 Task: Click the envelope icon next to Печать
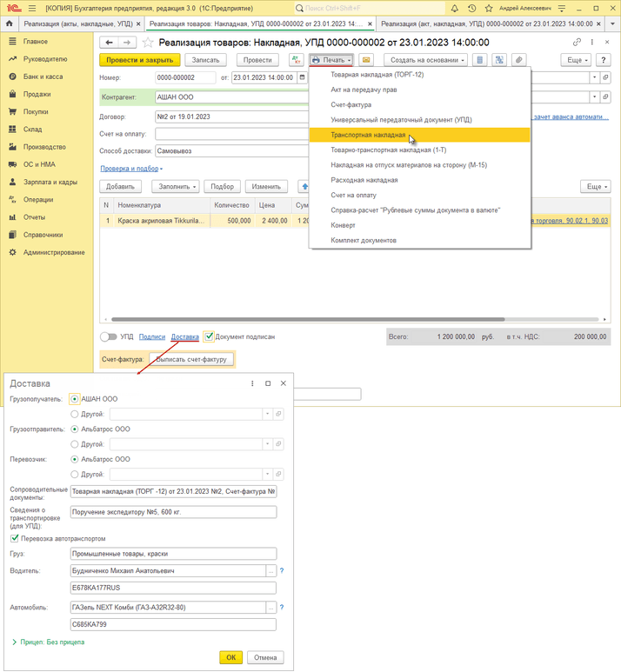point(367,60)
